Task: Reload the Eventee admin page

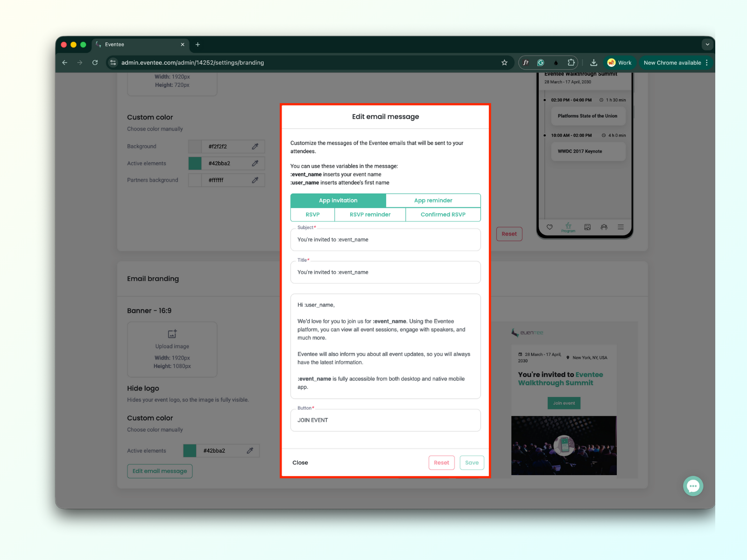Action: [95, 63]
